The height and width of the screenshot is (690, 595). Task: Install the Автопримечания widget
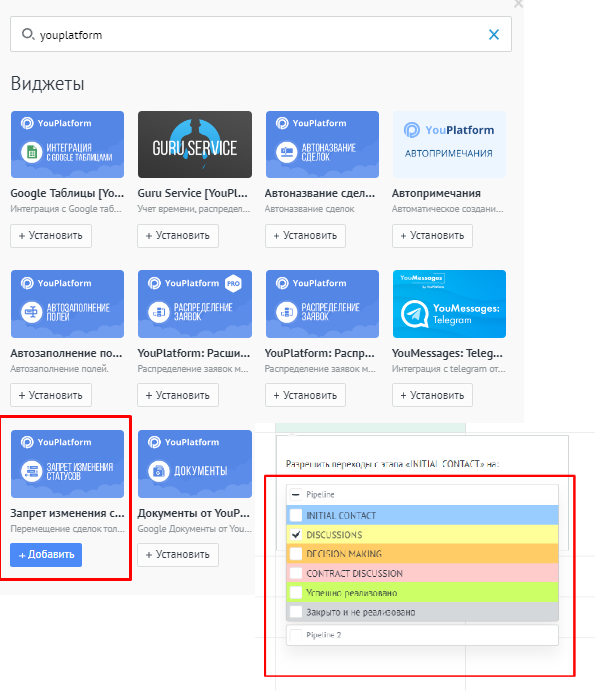click(x=433, y=236)
